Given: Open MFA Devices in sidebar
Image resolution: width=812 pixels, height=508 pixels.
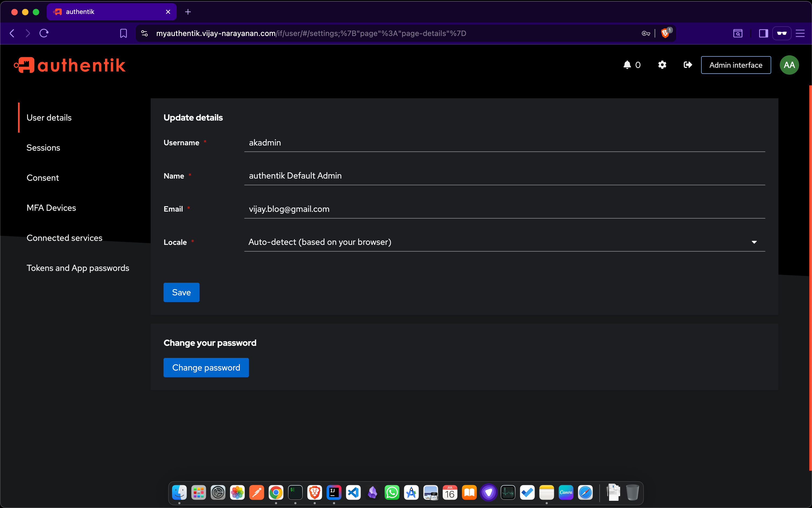Looking at the screenshot, I should 51,208.
